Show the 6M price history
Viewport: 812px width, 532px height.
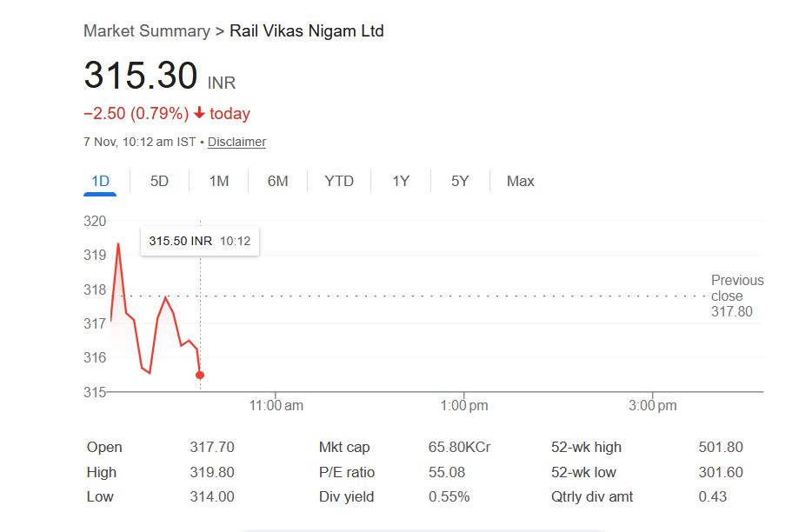tap(277, 181)
